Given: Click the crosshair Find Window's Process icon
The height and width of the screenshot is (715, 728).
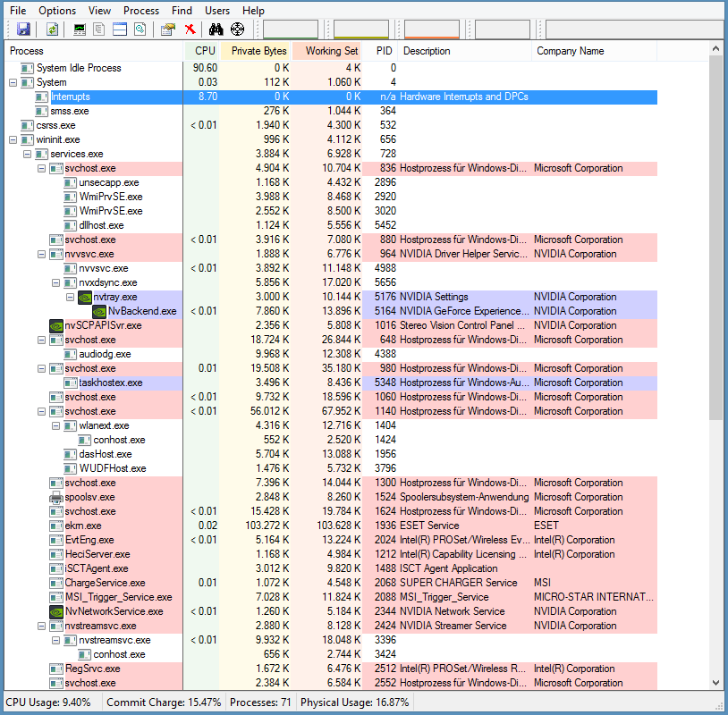Looking at the screenshot, I should tap(237, 29).
